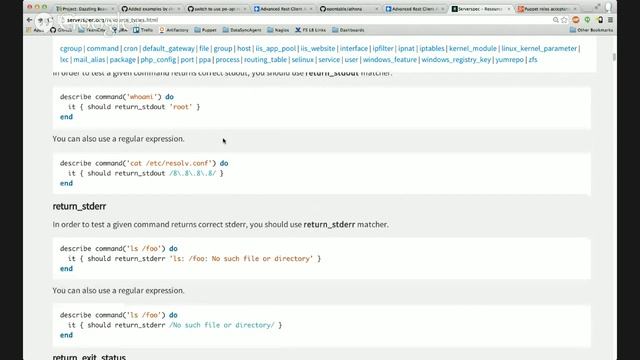Screen dimensions: 640x360
Task: Open the port resource link
Action: pyautogui.click(x=187, y=59)
